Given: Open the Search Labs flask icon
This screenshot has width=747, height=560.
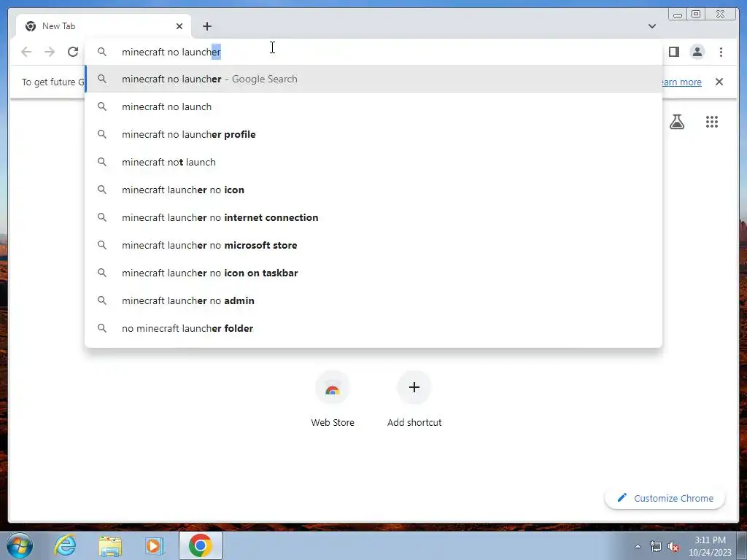Looking at the screenshot, I should tap(677, 122).
